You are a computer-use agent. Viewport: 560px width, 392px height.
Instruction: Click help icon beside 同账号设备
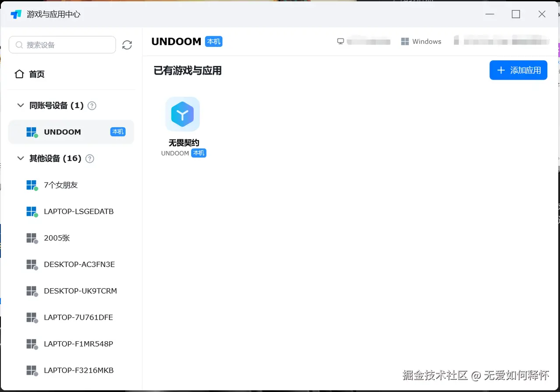coord(92,105)
